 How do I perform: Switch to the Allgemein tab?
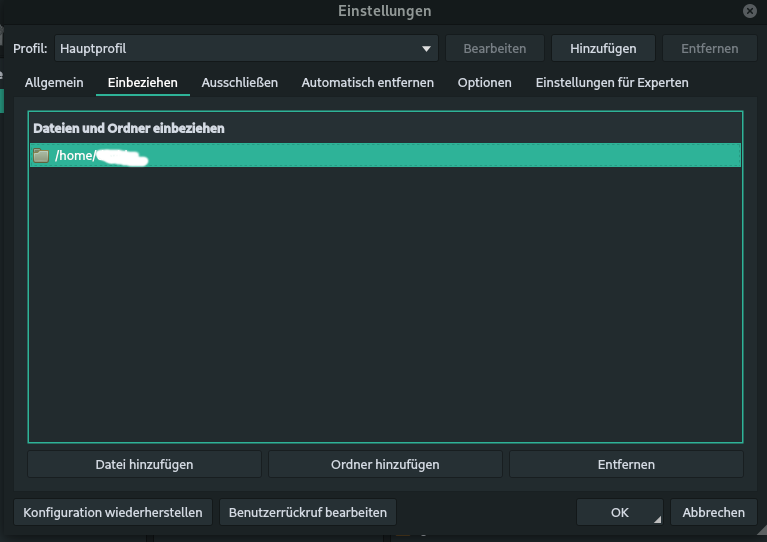click(x=54, y=83)
